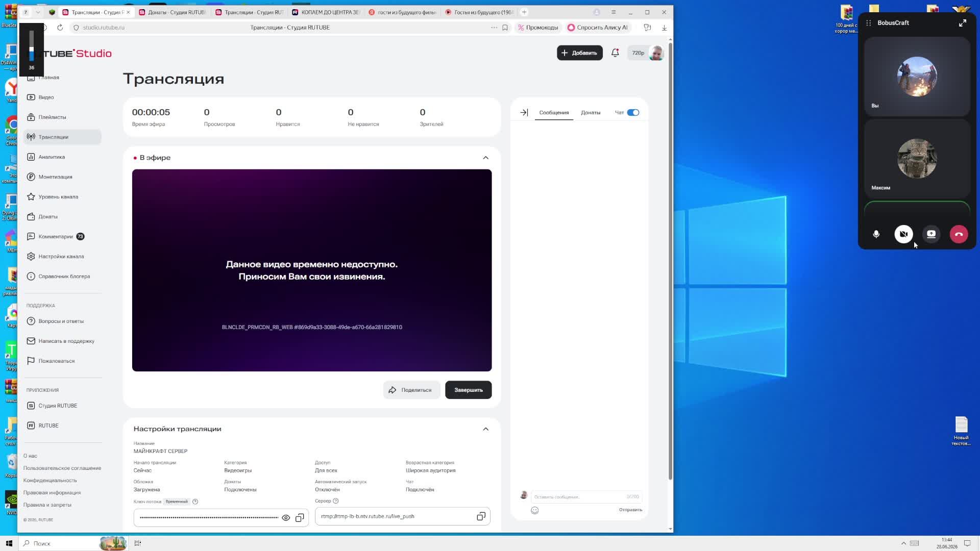Switch to the гости из будущего фильм tab

pyautogui.click(x=402, y=12)
